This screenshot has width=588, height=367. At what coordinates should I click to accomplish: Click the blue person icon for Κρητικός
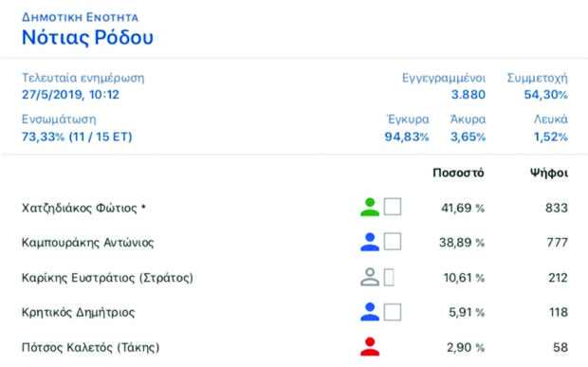point(370,311)
